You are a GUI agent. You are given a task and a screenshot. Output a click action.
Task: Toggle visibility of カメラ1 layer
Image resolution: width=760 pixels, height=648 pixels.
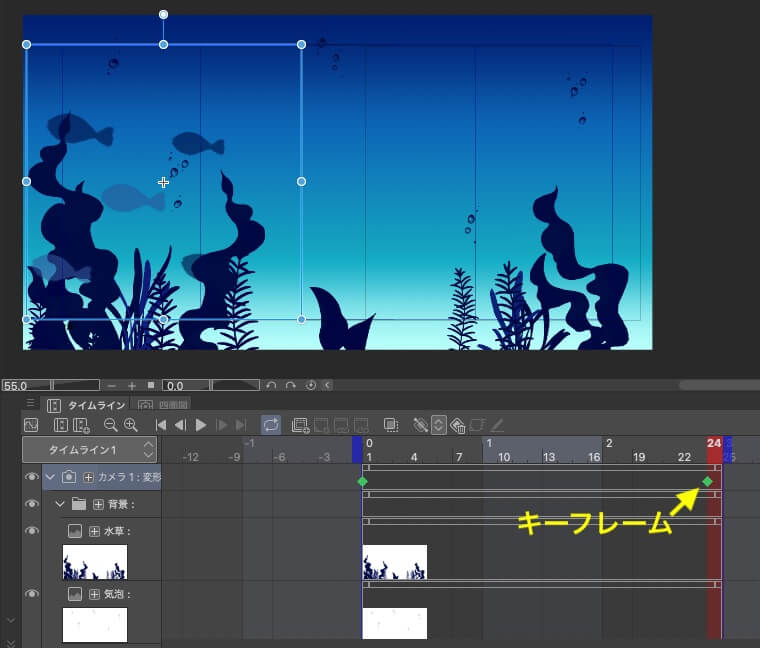[32, 477]
